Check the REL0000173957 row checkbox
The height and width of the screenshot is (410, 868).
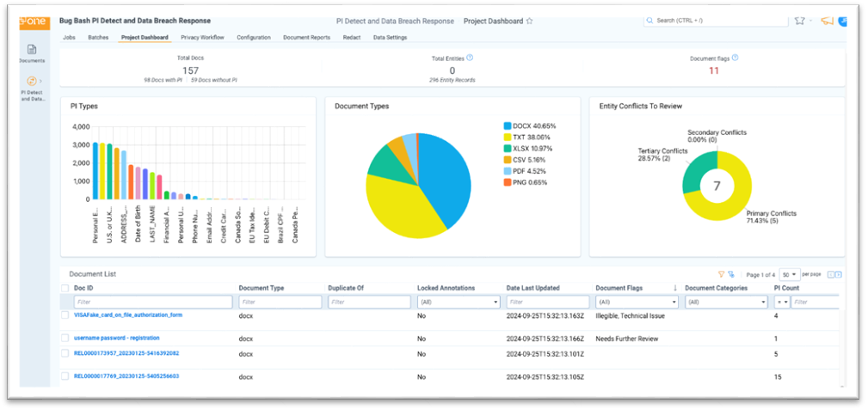point(65,353)
